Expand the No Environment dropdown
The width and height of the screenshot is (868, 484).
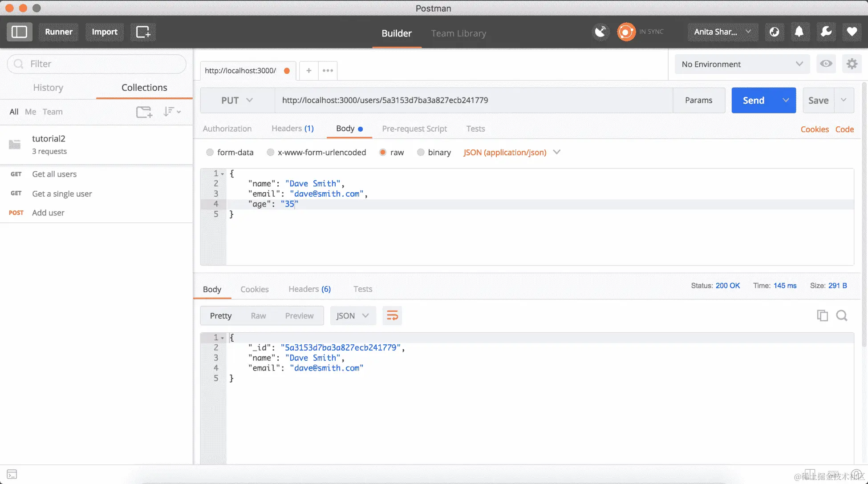tap(742, 64)
